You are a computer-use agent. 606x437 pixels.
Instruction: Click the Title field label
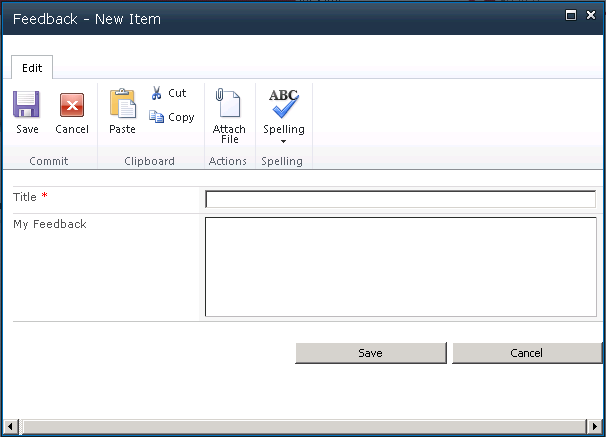pyautogui.click(x=25, y=197)
